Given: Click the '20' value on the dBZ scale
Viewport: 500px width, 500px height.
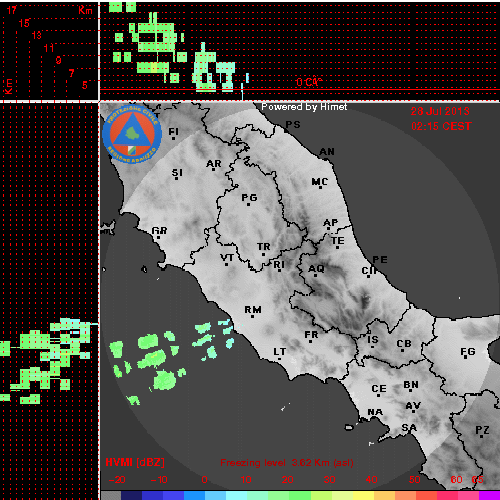Looking at the screenshot, I should coord(288,480).
